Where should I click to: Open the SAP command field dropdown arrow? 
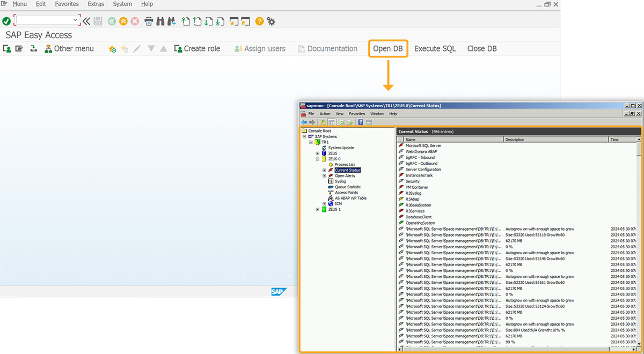(75, 20)
